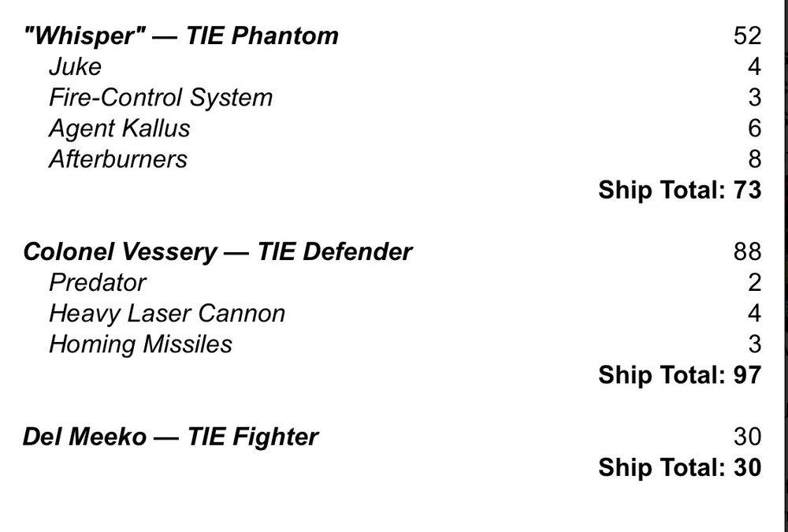Click the Predator upgrade line
Viewport: 788px width, 532px height.
tap(98, 283)
